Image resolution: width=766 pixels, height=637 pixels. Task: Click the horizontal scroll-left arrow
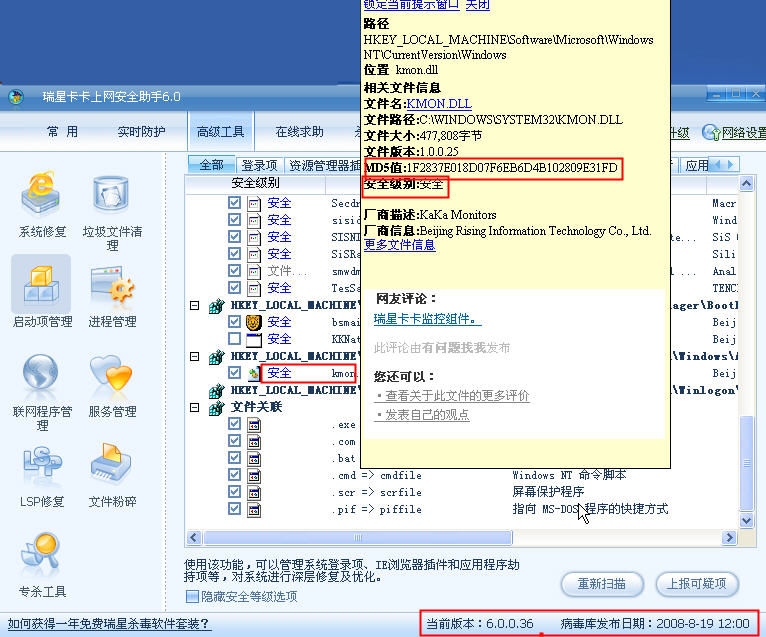tap(193, 537)
